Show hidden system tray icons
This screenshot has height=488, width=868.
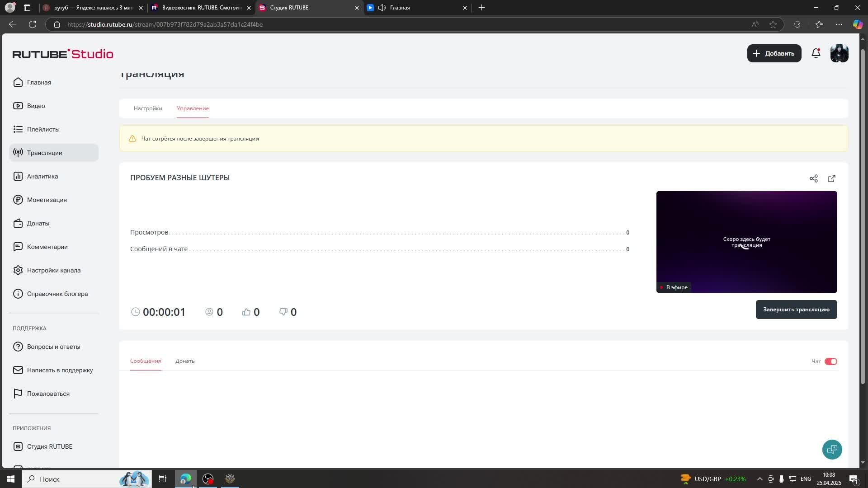point(759,479)
